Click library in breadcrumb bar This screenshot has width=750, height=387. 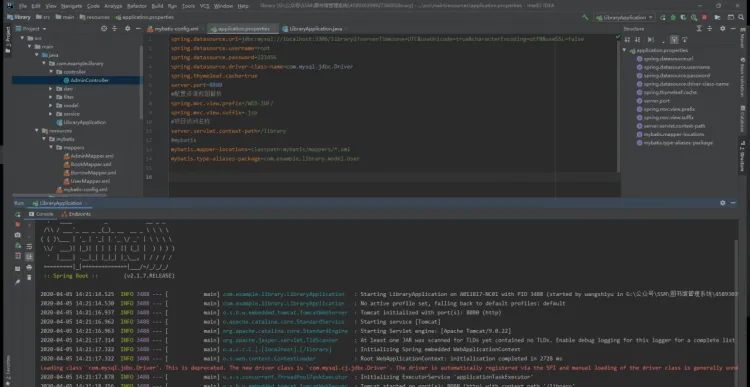tap(19, 17)
